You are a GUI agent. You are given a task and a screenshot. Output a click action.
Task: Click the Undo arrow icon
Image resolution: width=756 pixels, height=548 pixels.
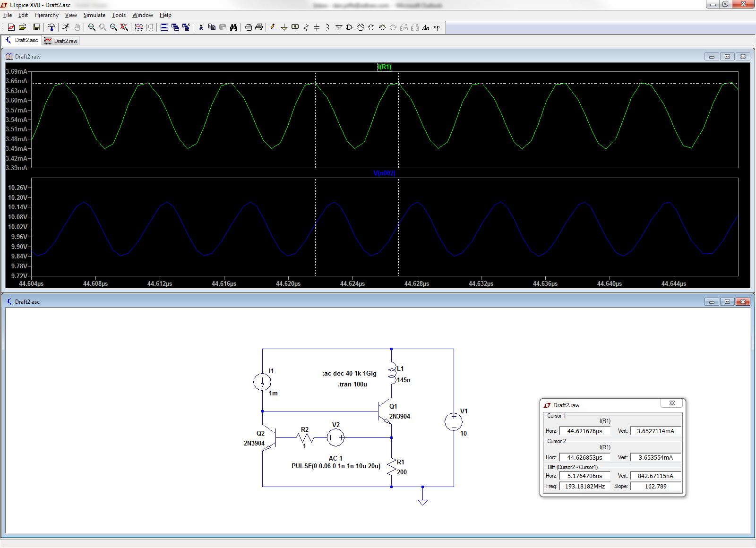pos(382,27)
